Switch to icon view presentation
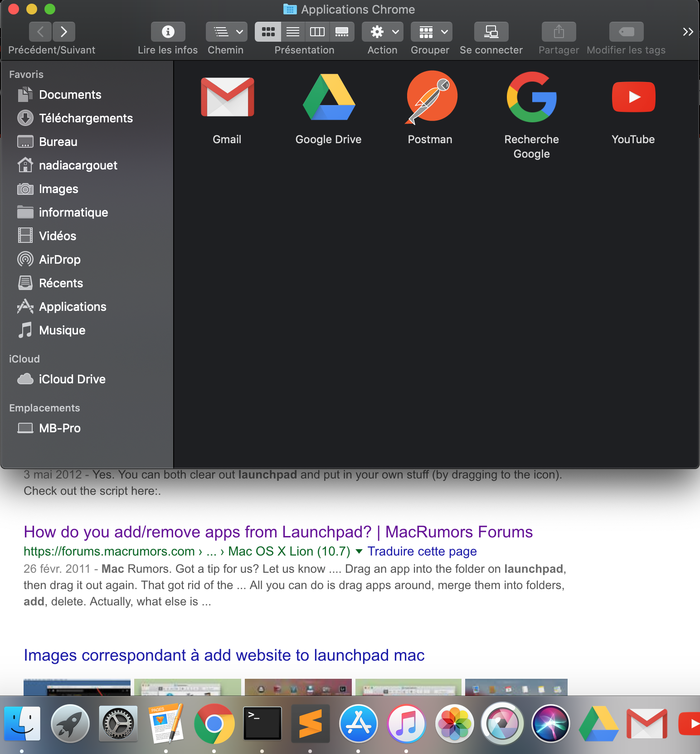The image size is (700, 754). (268, 32)
